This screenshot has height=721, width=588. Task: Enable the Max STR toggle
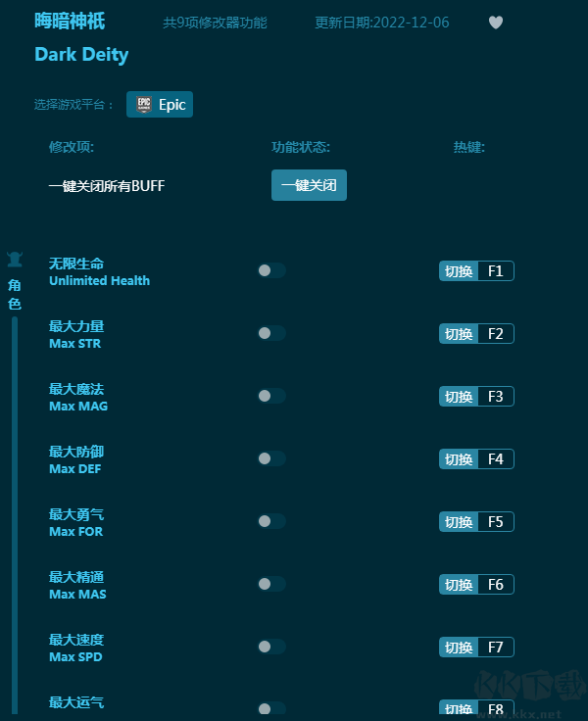click(271, 333)
